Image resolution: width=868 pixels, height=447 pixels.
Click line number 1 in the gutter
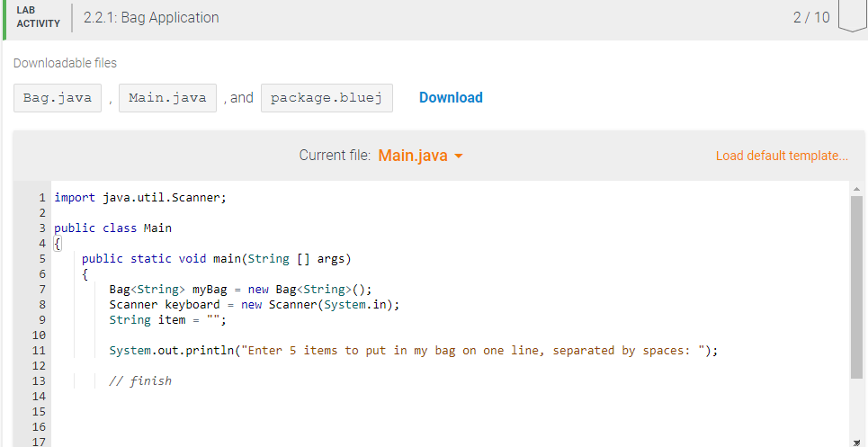click(x=42, y=198)
